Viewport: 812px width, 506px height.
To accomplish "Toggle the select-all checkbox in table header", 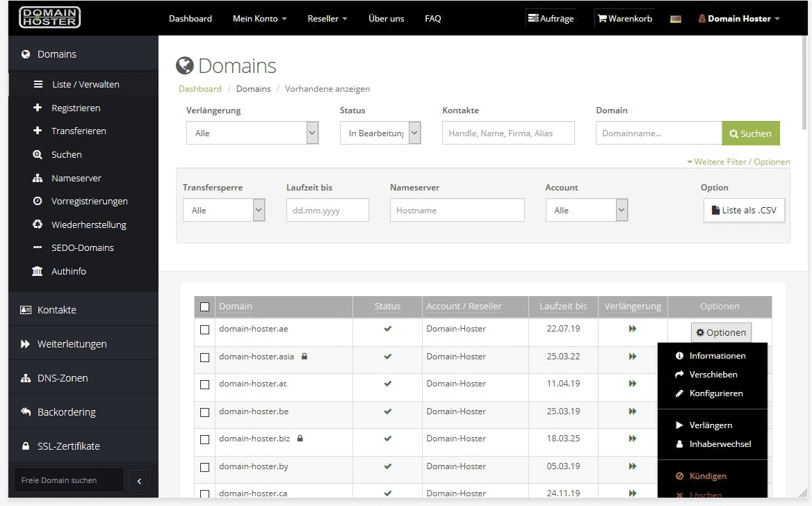I will pos(204,307).
